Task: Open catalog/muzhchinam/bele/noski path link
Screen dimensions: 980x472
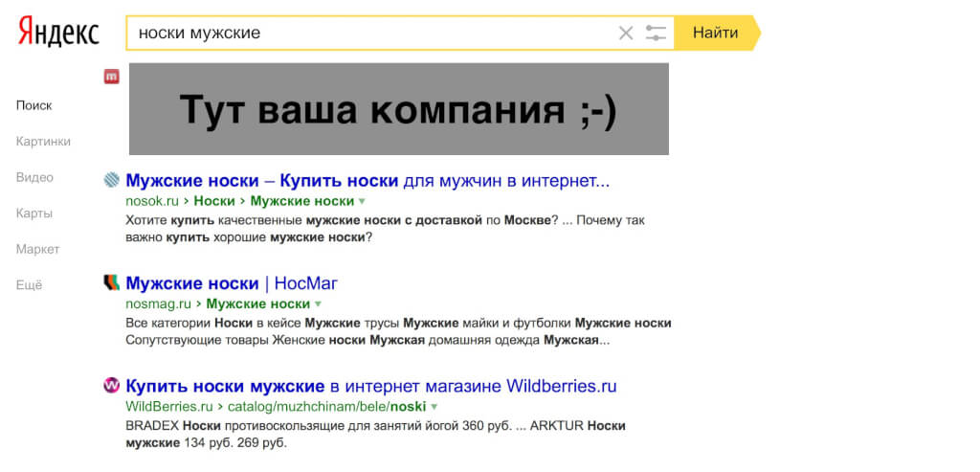Action: click(x=327, y=407)
